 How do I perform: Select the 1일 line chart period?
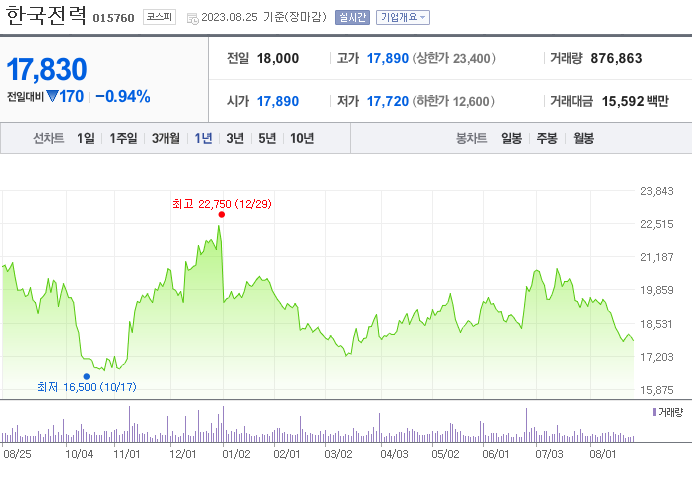click(86, 138)
